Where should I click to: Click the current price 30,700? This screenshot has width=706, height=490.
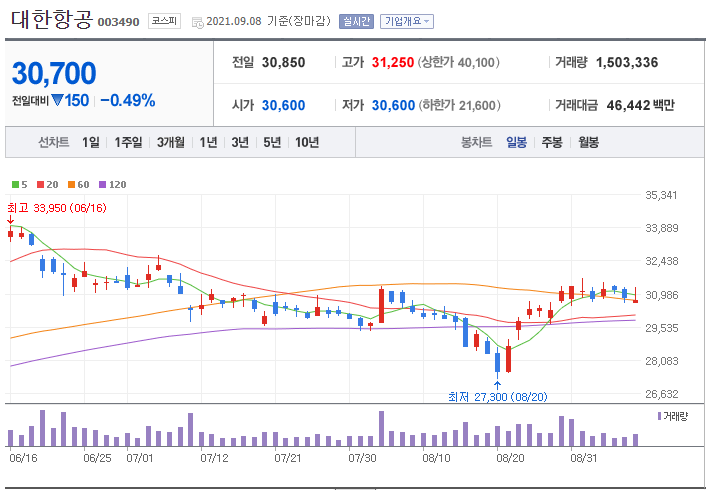[x=54, y=73]
